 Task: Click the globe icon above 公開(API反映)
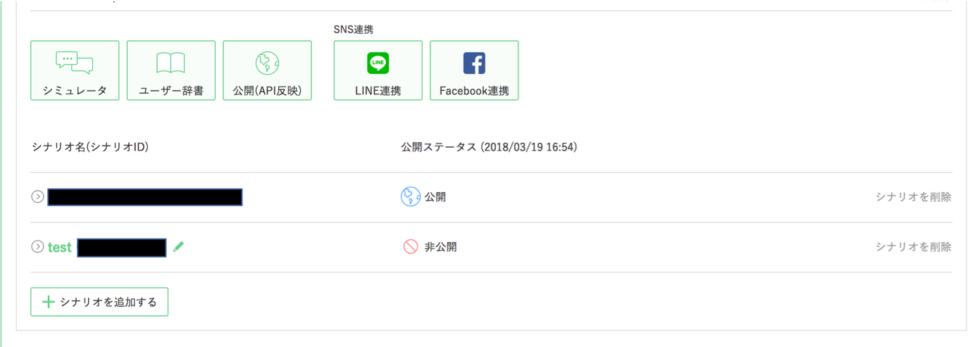pos(267,63)
